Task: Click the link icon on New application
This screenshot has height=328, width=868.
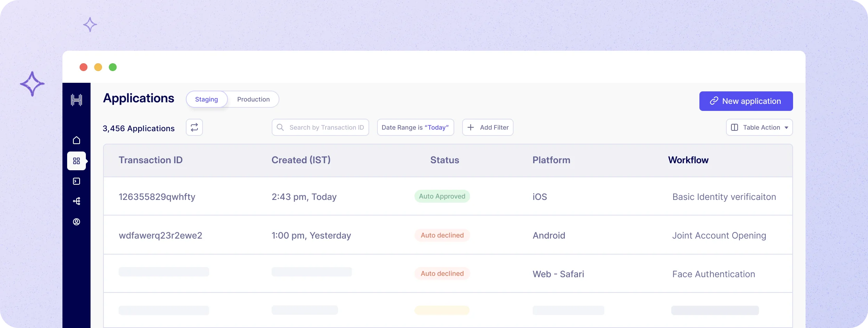Action: tap(714, 101)
